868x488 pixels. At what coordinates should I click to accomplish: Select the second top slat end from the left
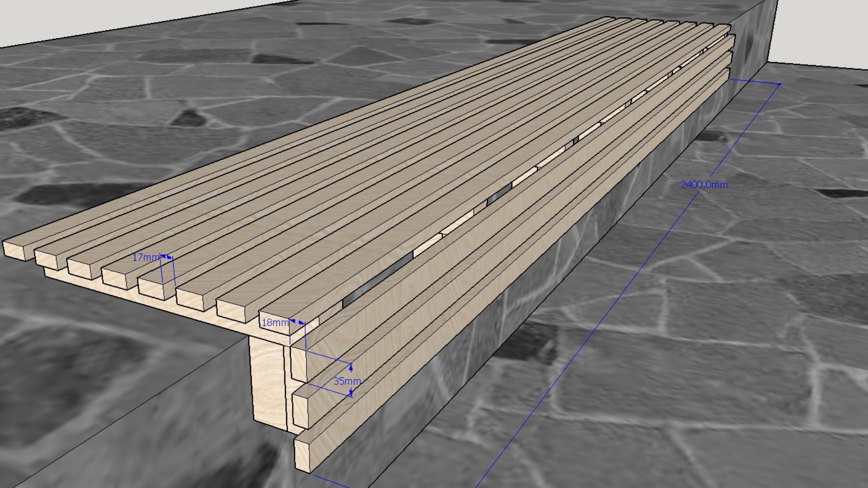[x=46, y=259]
